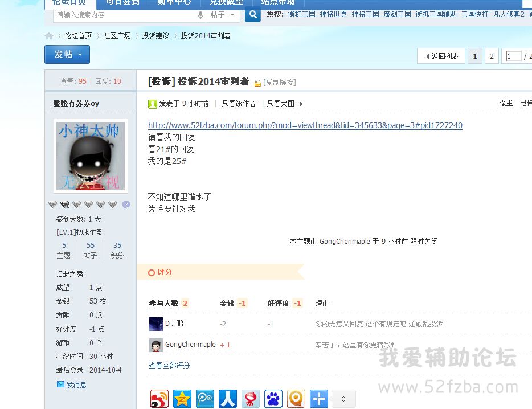Open the 发帖 dropdown button

(x=67, y=54)
